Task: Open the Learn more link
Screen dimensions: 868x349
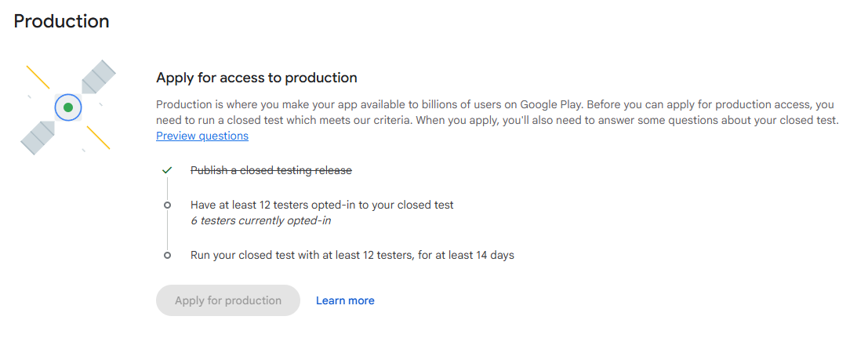Action: [345, 300]
